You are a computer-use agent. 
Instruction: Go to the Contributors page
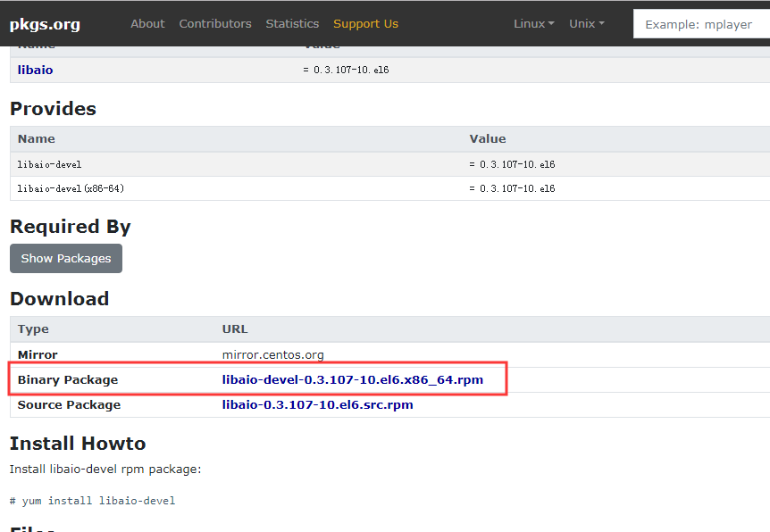[x=215, y=24]
